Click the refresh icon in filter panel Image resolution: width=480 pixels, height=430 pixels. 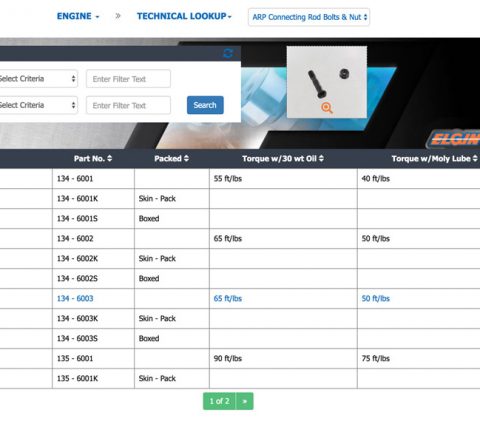[228, 53]
